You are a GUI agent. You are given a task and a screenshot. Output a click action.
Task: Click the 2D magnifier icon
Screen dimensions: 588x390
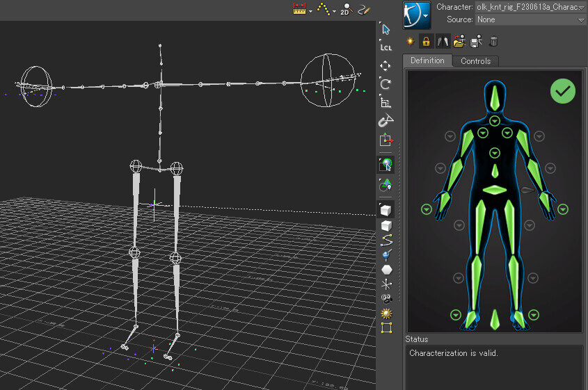tap(346, 9)
